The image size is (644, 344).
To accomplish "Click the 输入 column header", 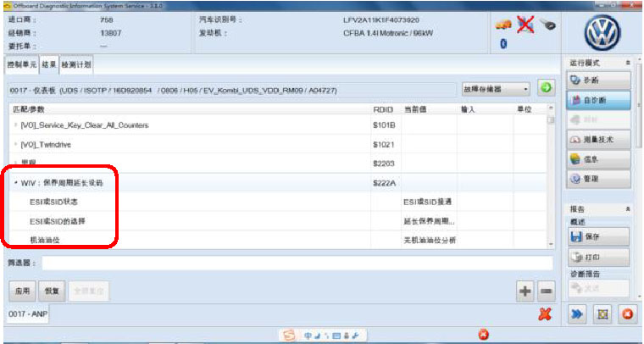I will pyautogui.click(x=485, y=109).
